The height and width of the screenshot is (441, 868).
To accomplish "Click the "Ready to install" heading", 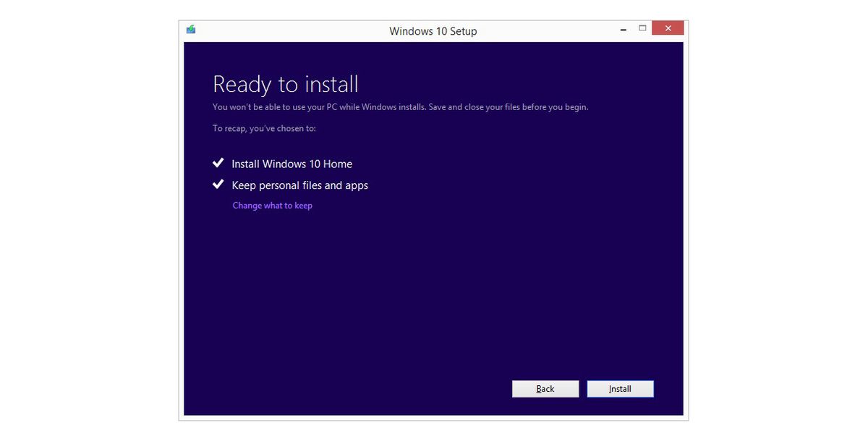I will (284, 83).
